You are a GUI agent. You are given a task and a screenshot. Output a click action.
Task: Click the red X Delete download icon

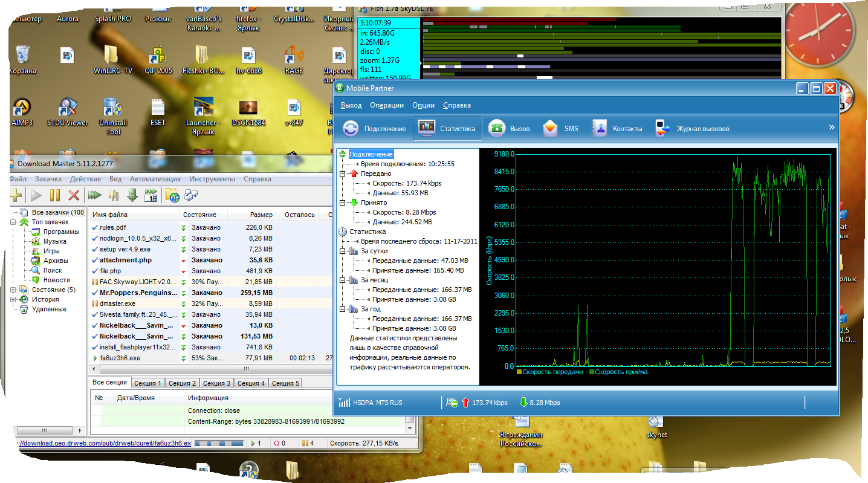coord(74,195)
